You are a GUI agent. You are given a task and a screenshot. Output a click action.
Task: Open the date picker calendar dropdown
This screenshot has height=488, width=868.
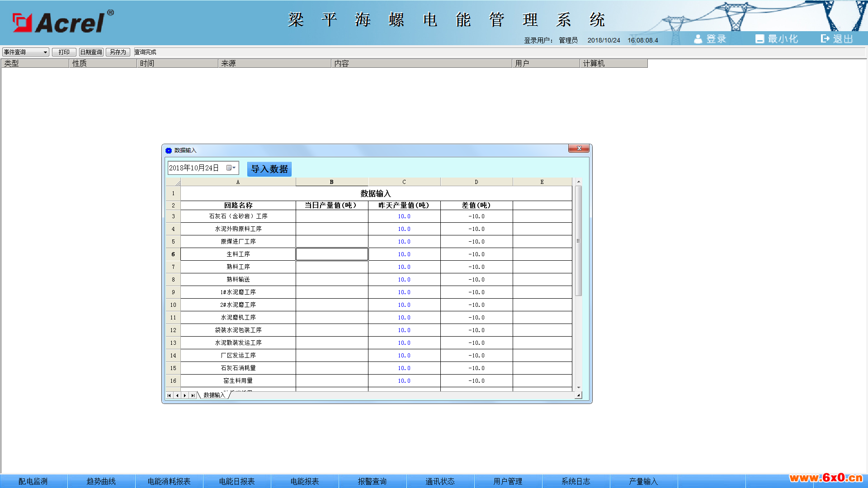click(231, 168)
